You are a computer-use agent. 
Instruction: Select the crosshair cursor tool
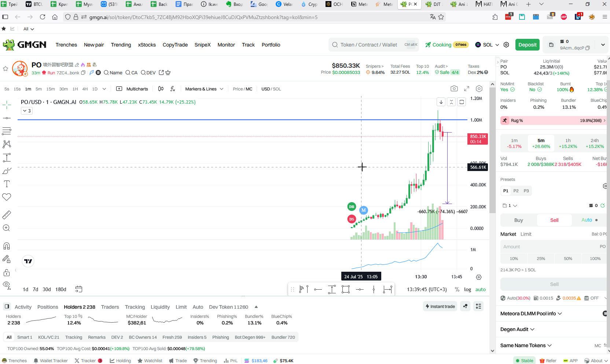coord(7,105)
